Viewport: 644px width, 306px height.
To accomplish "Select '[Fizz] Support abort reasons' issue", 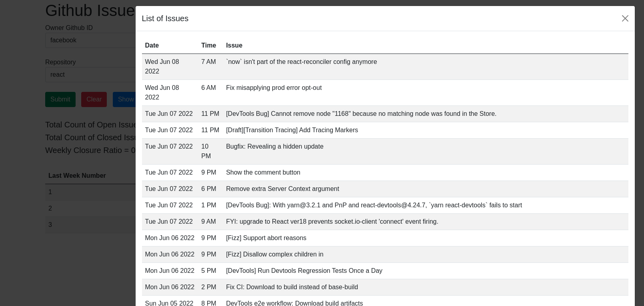I will pos(266,238).
